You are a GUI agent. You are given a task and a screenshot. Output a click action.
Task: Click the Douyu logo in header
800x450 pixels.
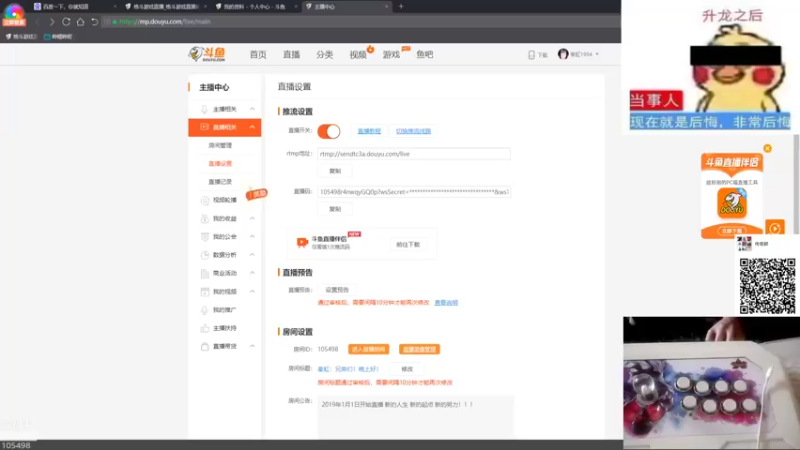(x=207, y=54)
